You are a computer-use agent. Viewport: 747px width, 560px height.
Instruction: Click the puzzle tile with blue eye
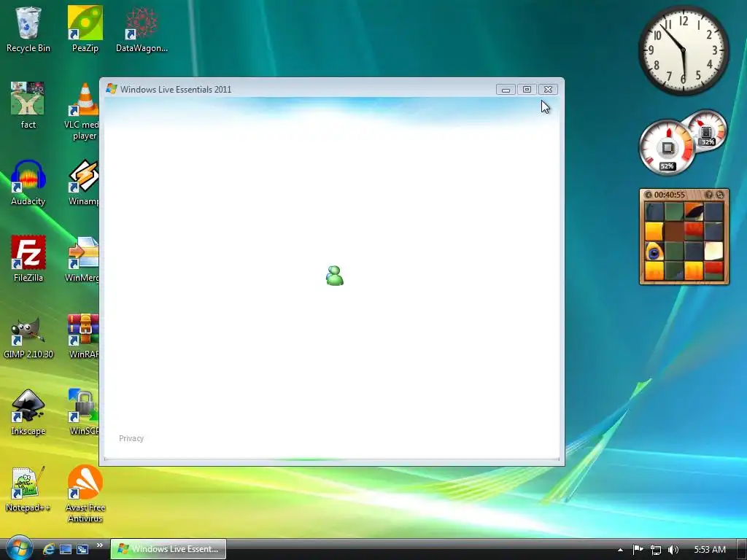click(x=654, y=252)
